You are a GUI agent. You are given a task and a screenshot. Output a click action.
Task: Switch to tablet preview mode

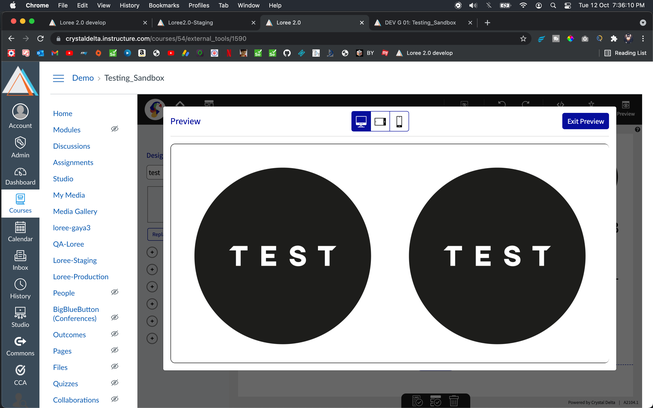[380, 121]
